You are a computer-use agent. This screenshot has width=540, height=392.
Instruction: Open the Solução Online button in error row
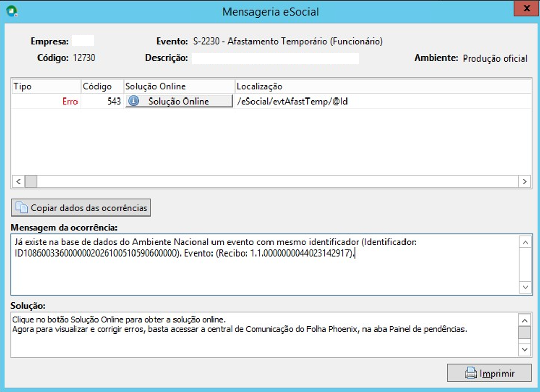(x=179, y=101)
